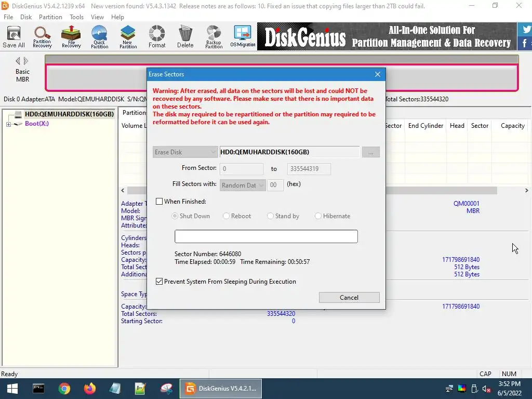Click the volume muted tray icon
This screenshot has width=532, height=399.
[x=486, y=389]
